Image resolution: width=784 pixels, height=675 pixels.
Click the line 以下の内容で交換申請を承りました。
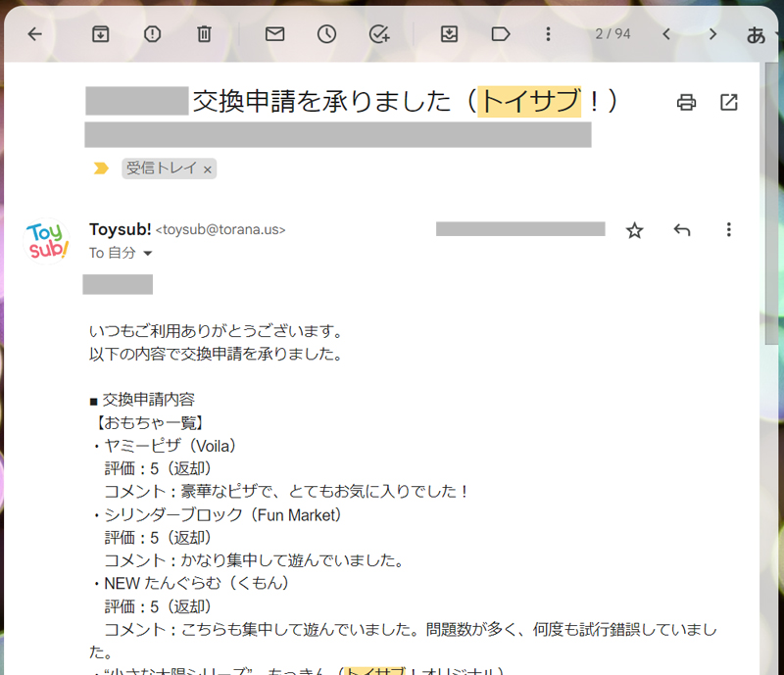217,354
